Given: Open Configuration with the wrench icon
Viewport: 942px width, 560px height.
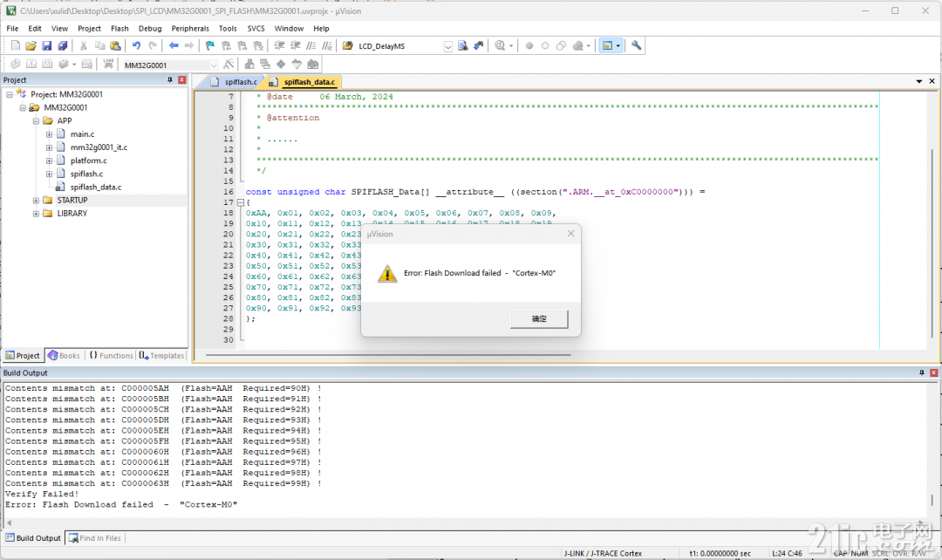Looking at the screenshot, I should tap(636, 45).
